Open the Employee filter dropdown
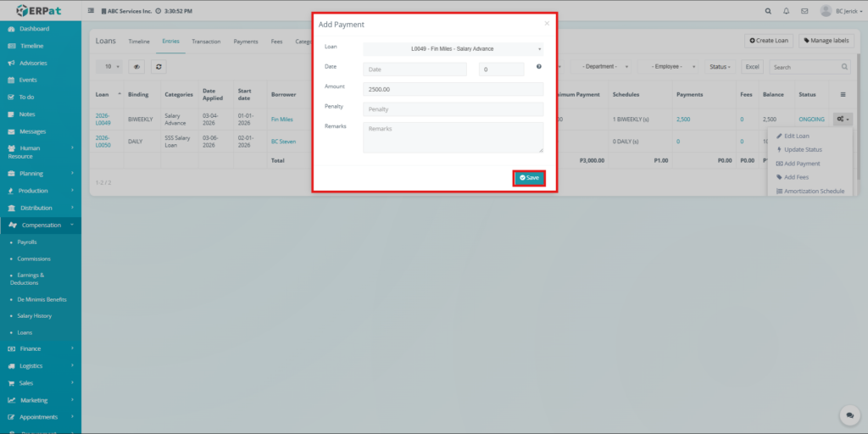The height and width of the screenshot is (434, 868). 668,66
